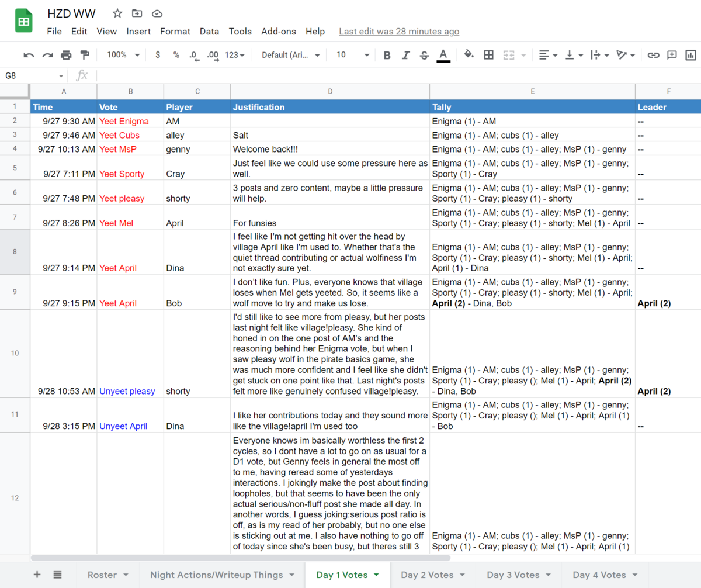Toggle Italic formatting
The width and height of the screenshot is (701, 588).
tap(405, 55)
